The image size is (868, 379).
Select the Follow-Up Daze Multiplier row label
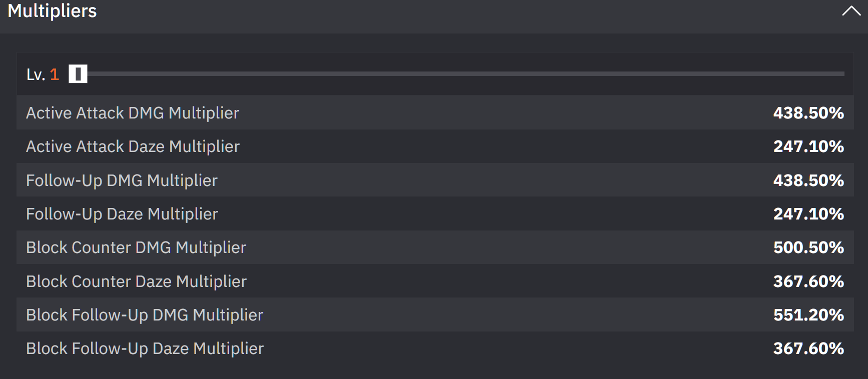(122, 214)
